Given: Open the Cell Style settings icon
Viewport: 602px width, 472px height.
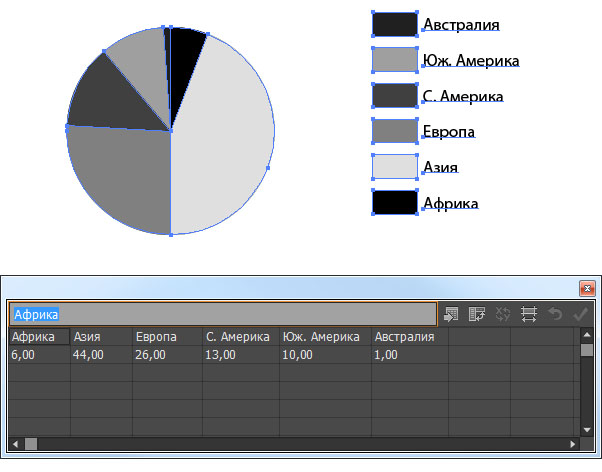Looking at the screenshot, I should tap(530, 314).
